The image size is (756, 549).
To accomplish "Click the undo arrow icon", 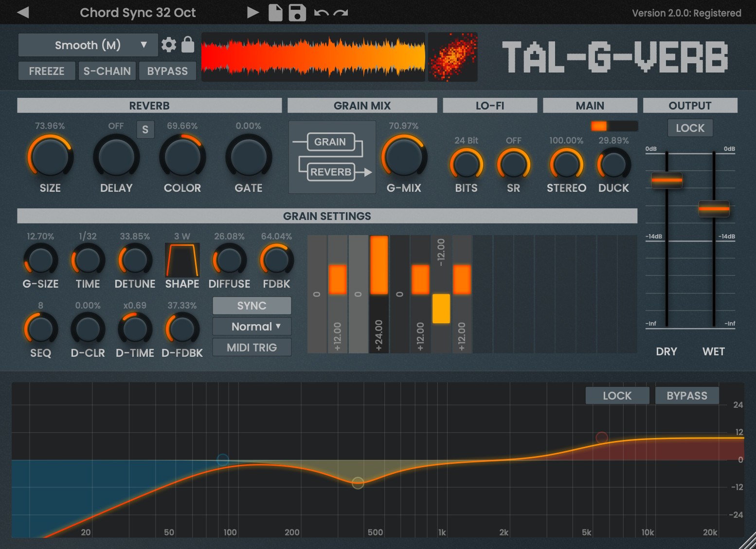I will (321, 13).
